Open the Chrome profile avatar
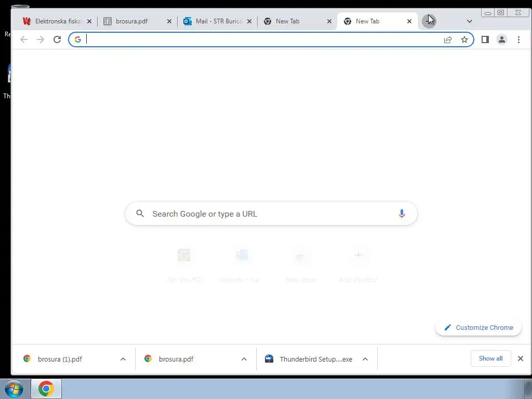The image size is (532, 399). pos(502,39)
